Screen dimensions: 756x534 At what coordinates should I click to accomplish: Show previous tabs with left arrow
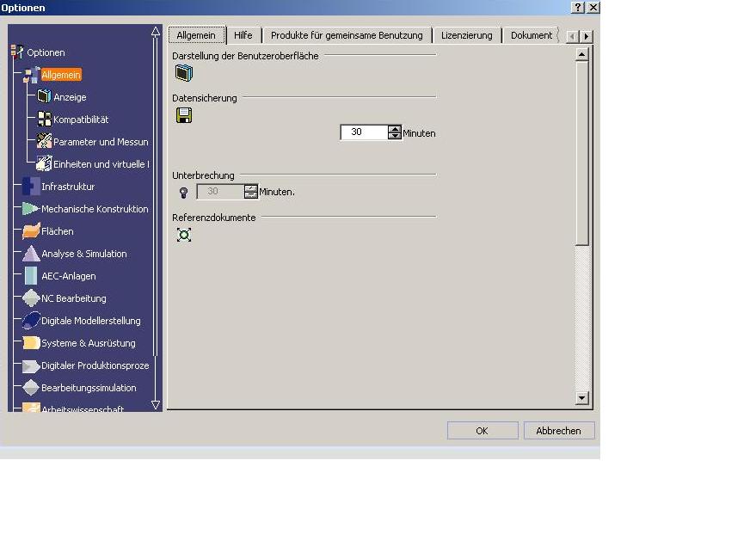click(x=572, y=36)
